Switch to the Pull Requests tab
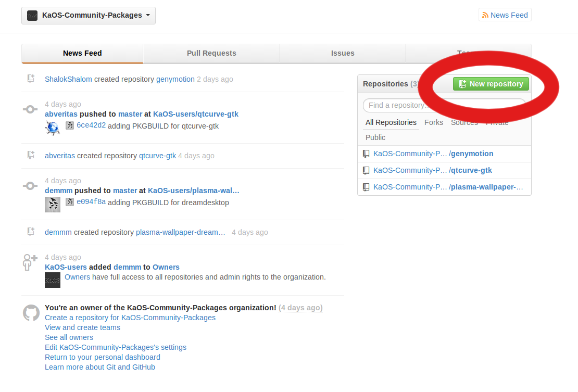This screenshot has width=578, height=392. coord(211,53)
